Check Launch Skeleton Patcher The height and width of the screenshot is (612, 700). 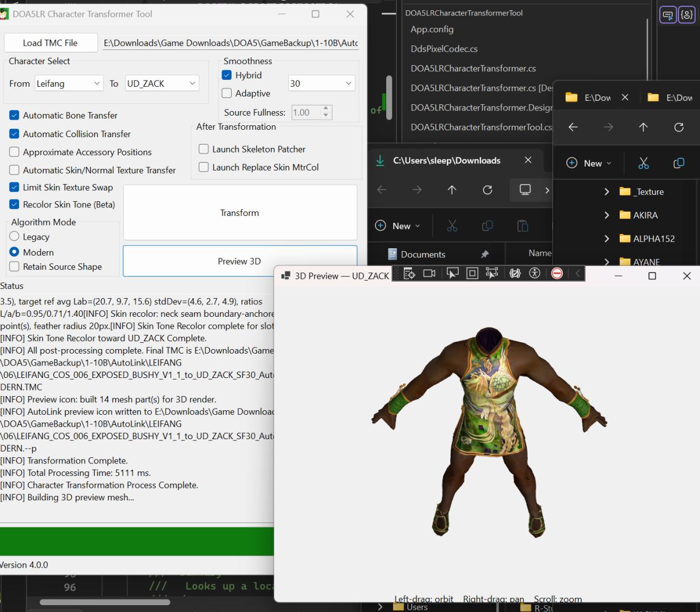click(x=204, y=149)
